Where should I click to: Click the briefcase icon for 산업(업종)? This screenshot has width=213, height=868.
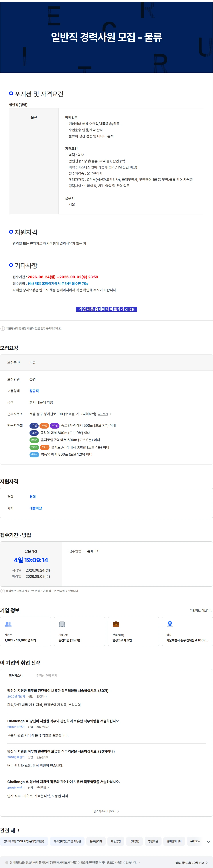[x=116, y=624]
